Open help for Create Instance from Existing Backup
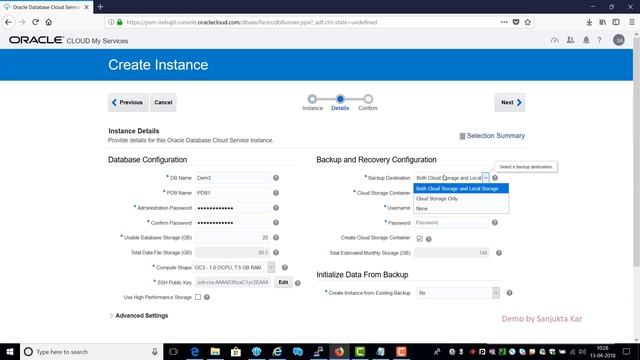Image resolution: width=640 pixels, height=360 pixels. [x=509, y=293]
